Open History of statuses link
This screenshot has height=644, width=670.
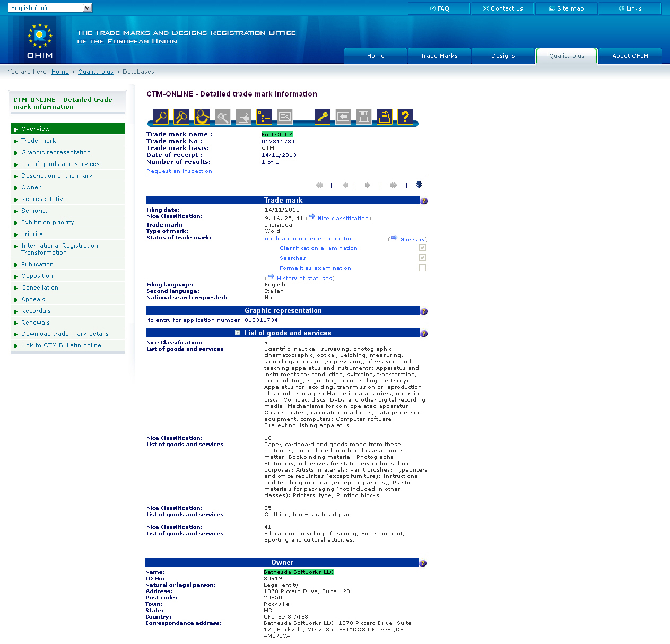(305, 279)
